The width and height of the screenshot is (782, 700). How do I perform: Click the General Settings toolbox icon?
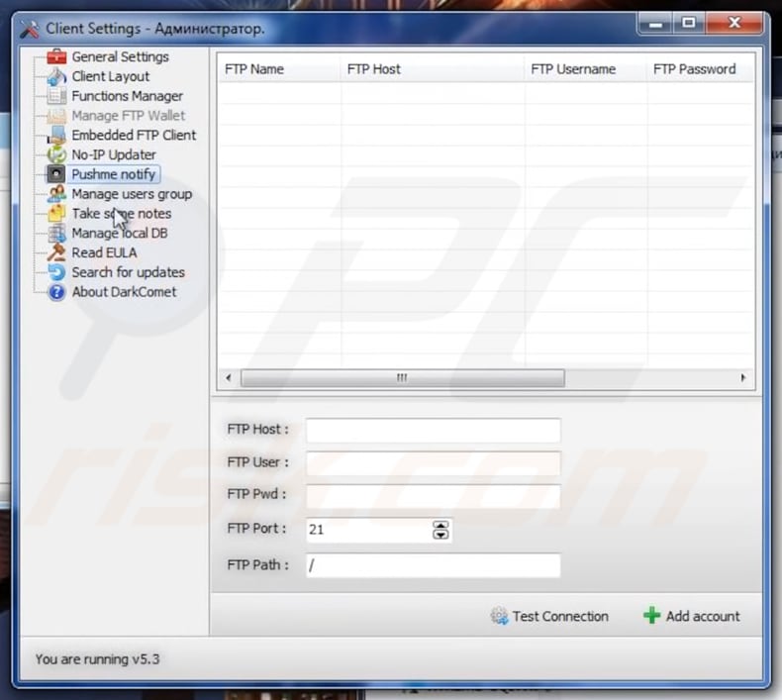pos(56,57)
